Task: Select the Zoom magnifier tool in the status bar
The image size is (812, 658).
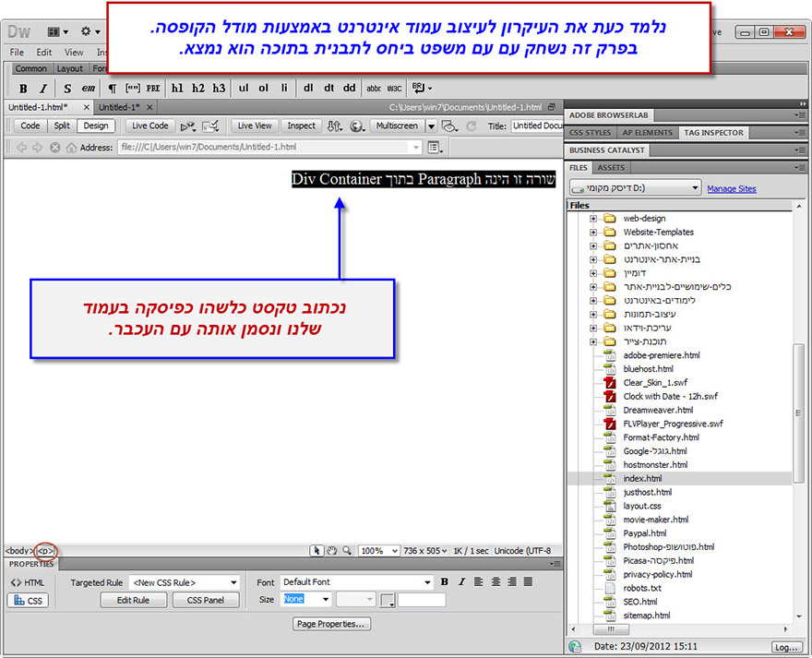Action: tap(346, 551)
